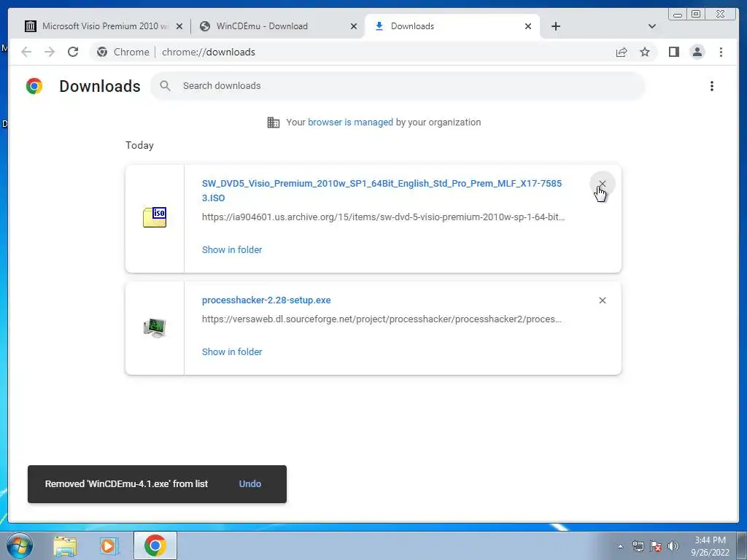This screenshot has width=747, height=560.
Task: Open the tab search chevron dropdown
Action: click(x=651, y=26)
